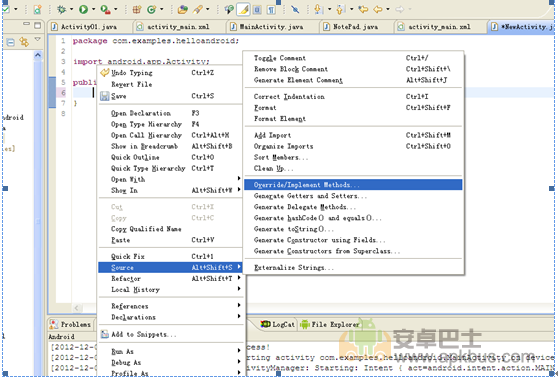Click the Link with Editor icon
This screenshot has height=381, width=558.
point(24,42)
